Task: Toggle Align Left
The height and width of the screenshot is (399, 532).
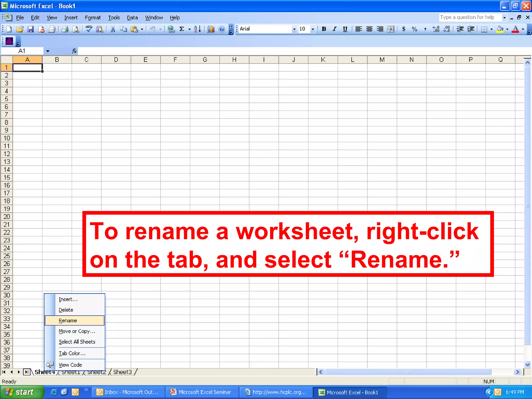Action: 358,29
